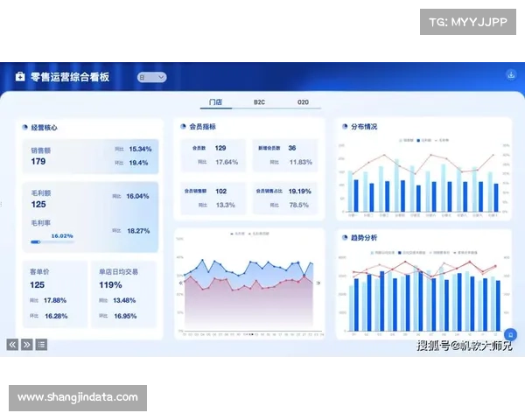Screen dimensions: 525x420
Task: Open the list menu icon at bottom left
Action: tap(41, 345)
